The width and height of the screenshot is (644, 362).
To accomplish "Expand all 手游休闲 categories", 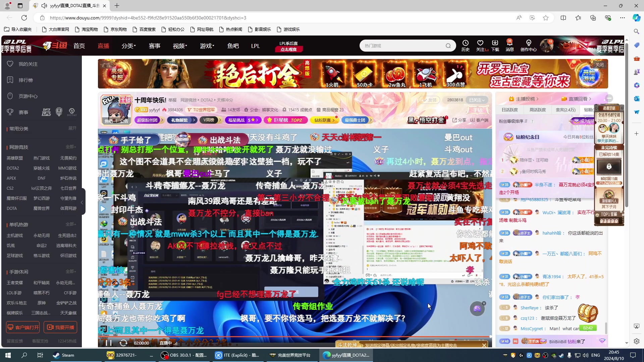I will (x=71, y=271).
